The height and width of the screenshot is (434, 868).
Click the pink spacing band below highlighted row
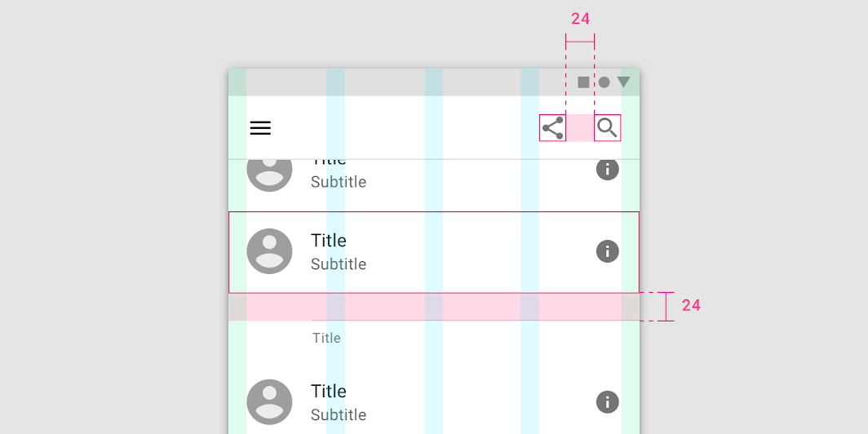click(x=434, y=307)
